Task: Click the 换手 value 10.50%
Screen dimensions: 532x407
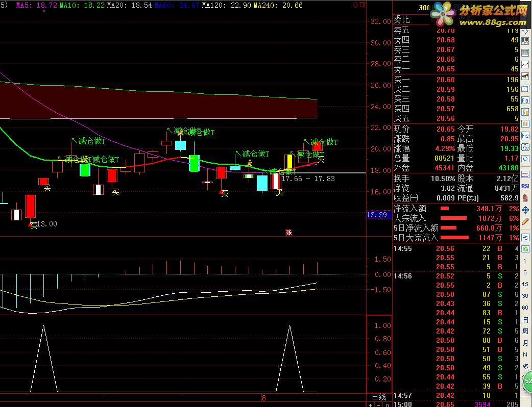Action: tap(443, 178)
